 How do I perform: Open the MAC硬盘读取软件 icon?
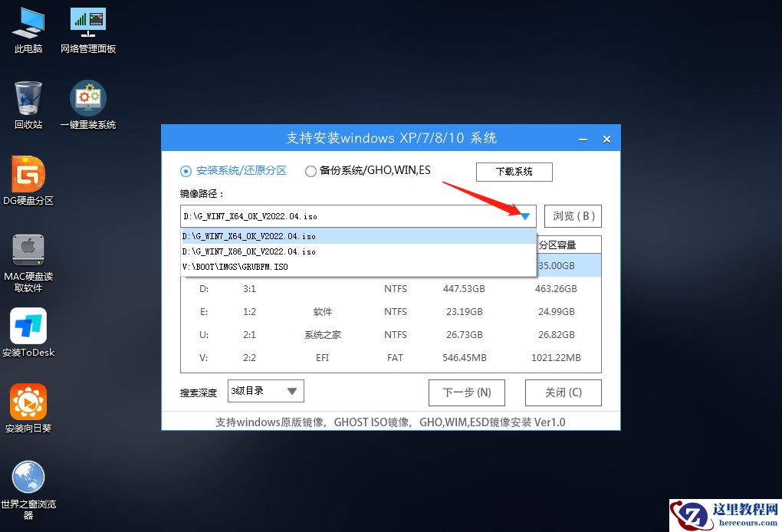point(28,257)
